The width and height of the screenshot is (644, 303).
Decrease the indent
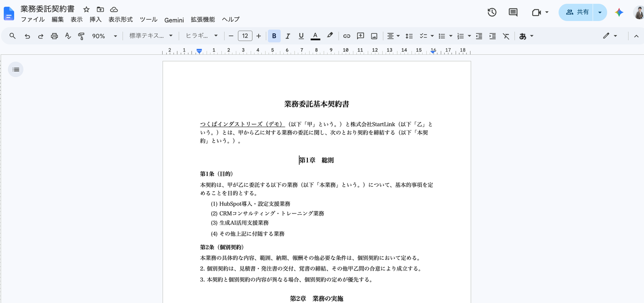tap(479, 36)
